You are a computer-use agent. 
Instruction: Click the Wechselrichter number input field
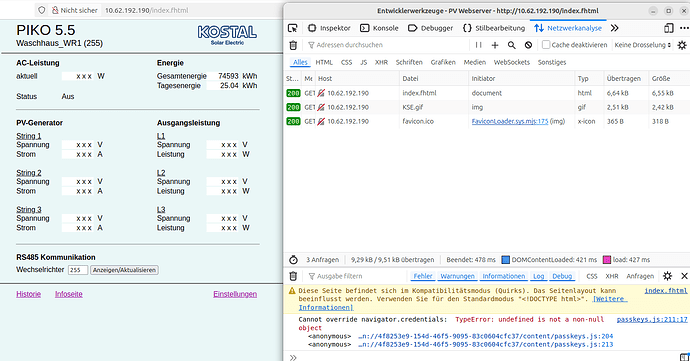pyautogui.click(x=78, y=270)
